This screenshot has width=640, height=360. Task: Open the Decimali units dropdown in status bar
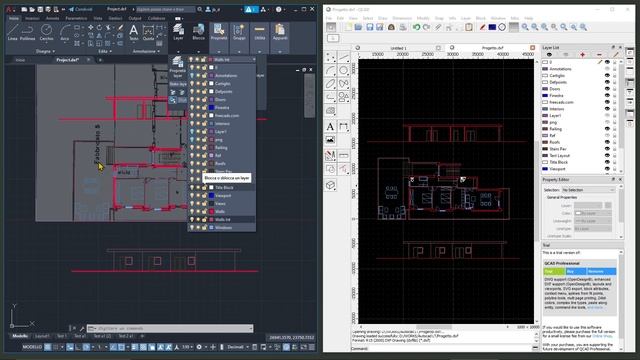tap(238, 347)
